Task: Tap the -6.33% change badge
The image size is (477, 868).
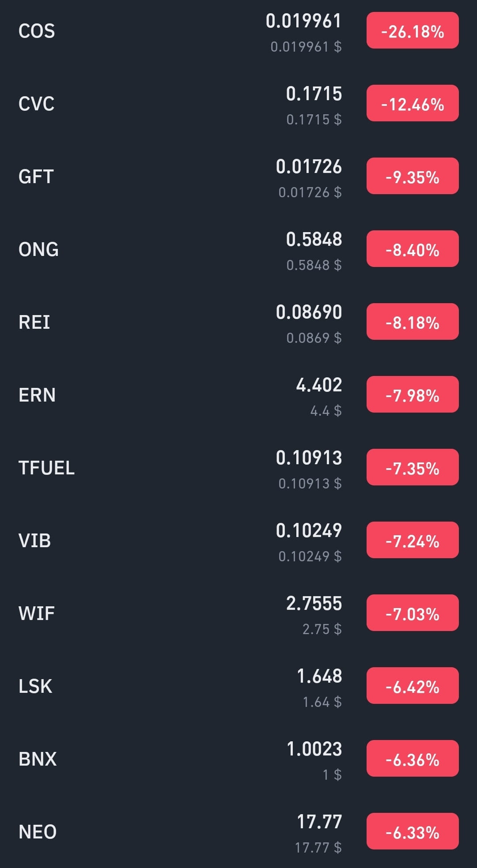Action: pos(413,831)
